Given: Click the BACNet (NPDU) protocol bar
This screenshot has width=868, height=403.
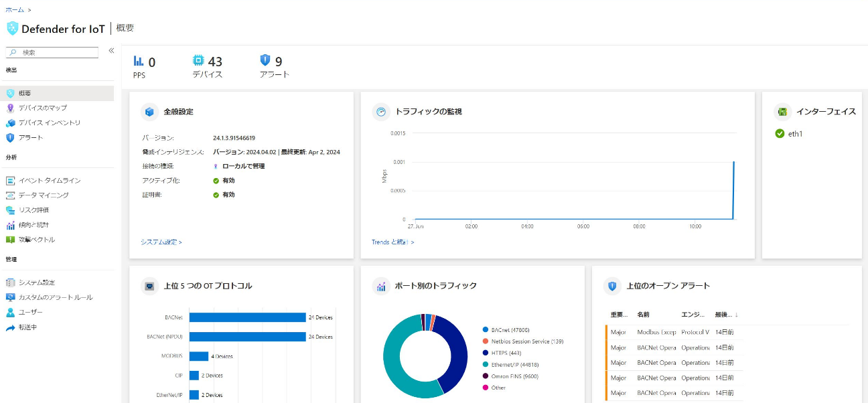Looking at the screenshot, I should point(248,337).
